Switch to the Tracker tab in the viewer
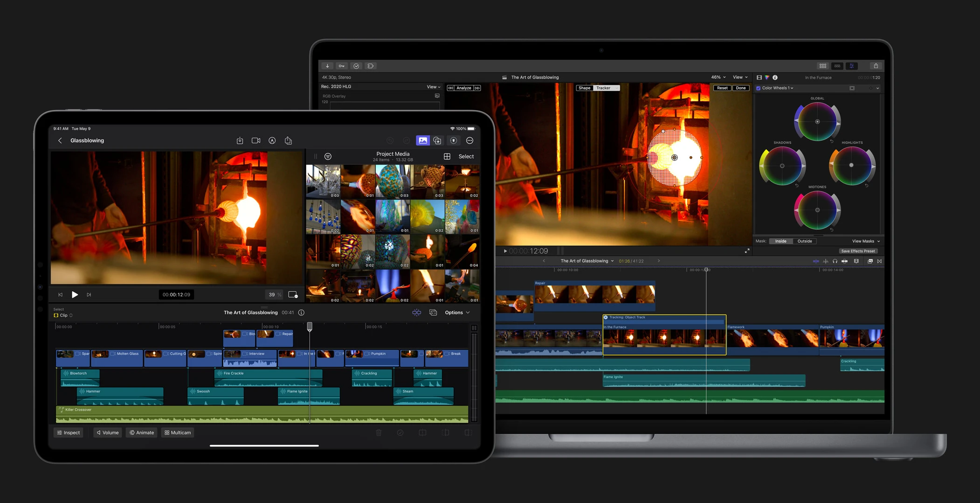 [x=604, y=88]
